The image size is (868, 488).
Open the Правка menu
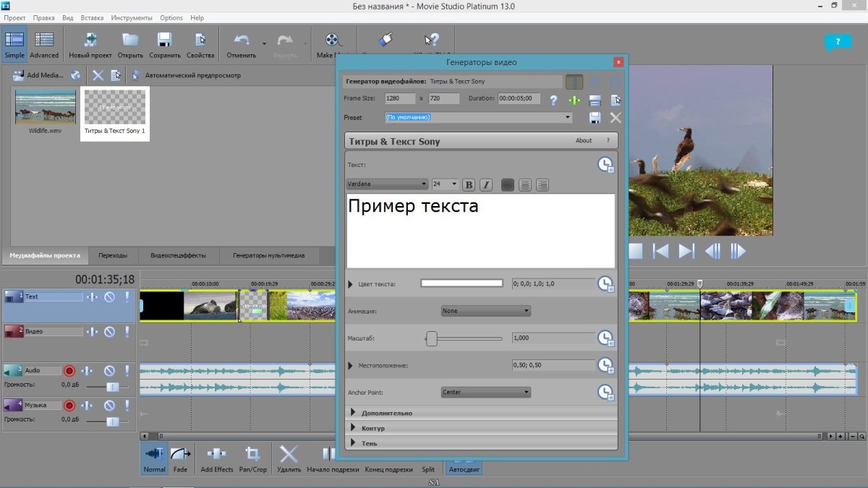[44, 17]
